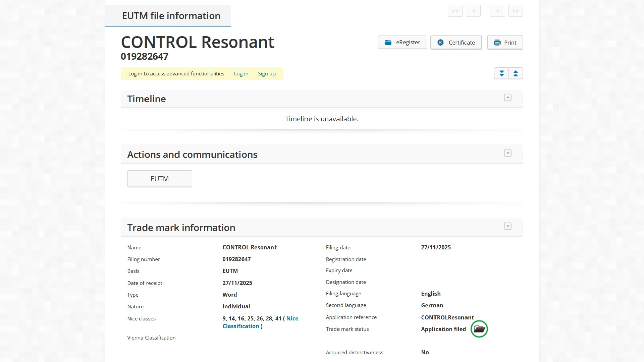Collapse the Trade mark information section
The image size is (644, 362).
(507, 226)
